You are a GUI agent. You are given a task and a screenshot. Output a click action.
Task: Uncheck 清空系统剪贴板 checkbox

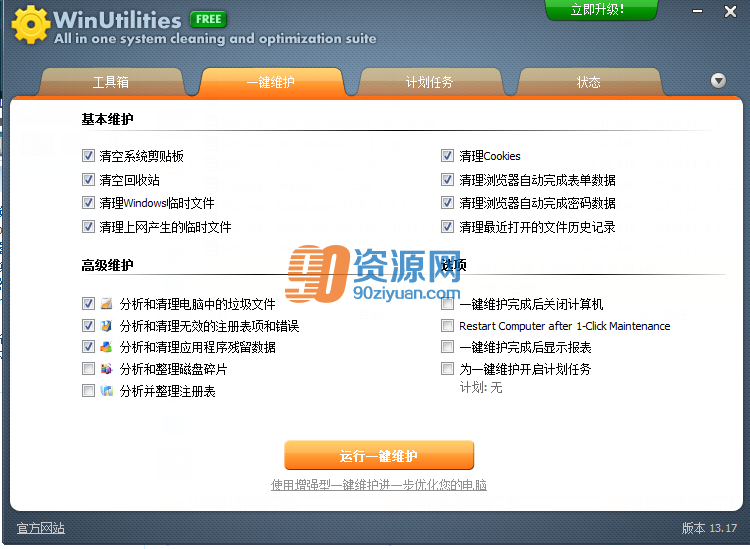point(88,155)
